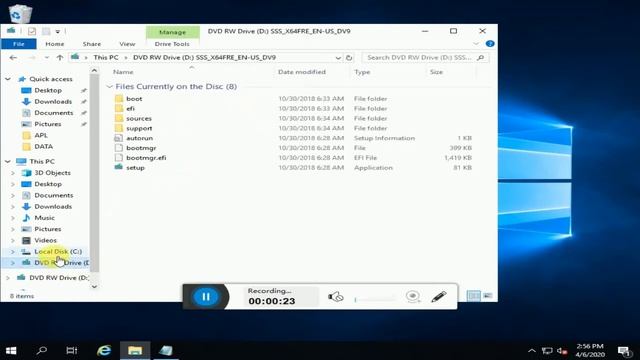The width and height of the screenshot is (640, 360).
Task: Open DATA folder in Quick access
Action: point(43,147)
